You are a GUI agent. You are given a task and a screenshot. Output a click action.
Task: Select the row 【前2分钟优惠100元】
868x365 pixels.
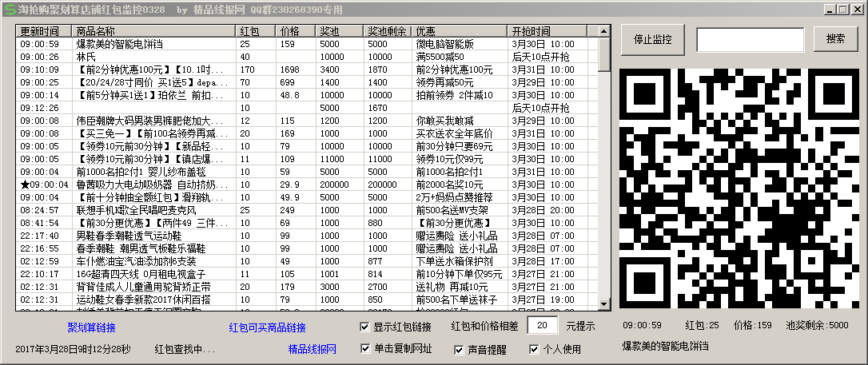[307, 69]
